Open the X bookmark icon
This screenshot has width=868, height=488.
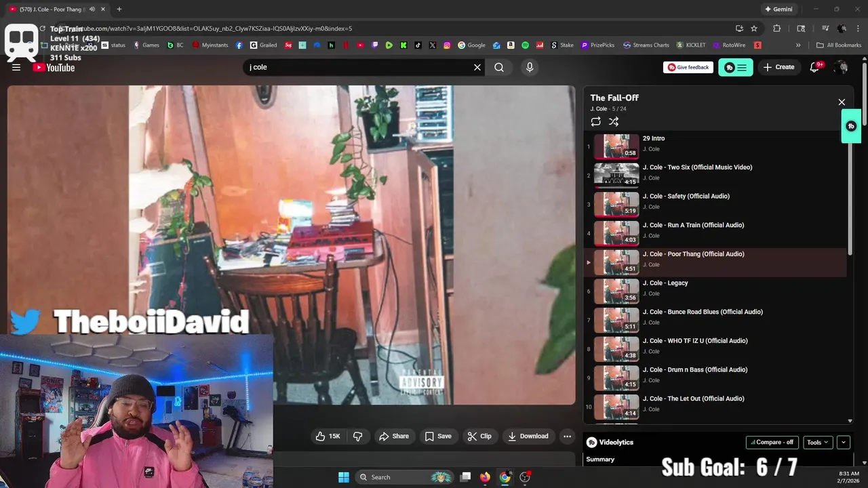point(433,45)
